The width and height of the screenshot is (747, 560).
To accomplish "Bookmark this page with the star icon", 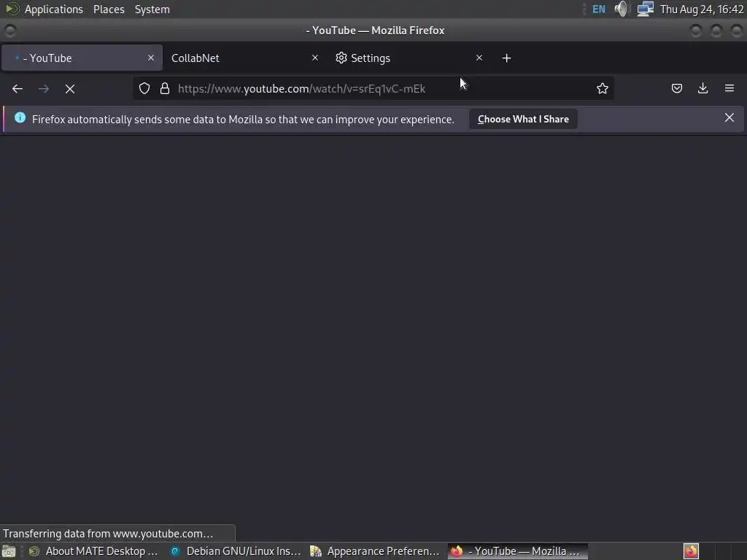I will coord(602,88).
